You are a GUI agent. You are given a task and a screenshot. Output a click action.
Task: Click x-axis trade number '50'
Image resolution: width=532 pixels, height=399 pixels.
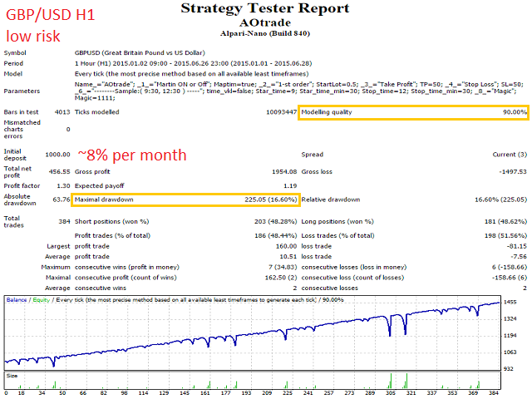(62, 392)
